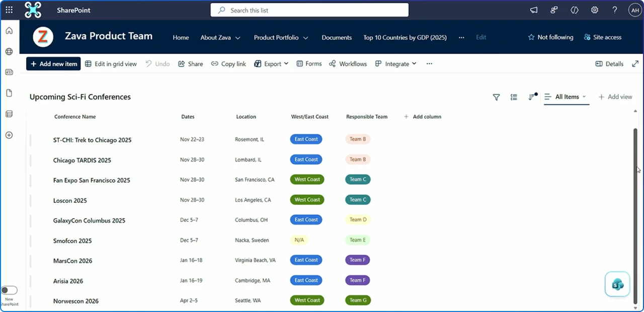Click the Copy link command
The image size is (644, 312).
(x=228, y=63)
